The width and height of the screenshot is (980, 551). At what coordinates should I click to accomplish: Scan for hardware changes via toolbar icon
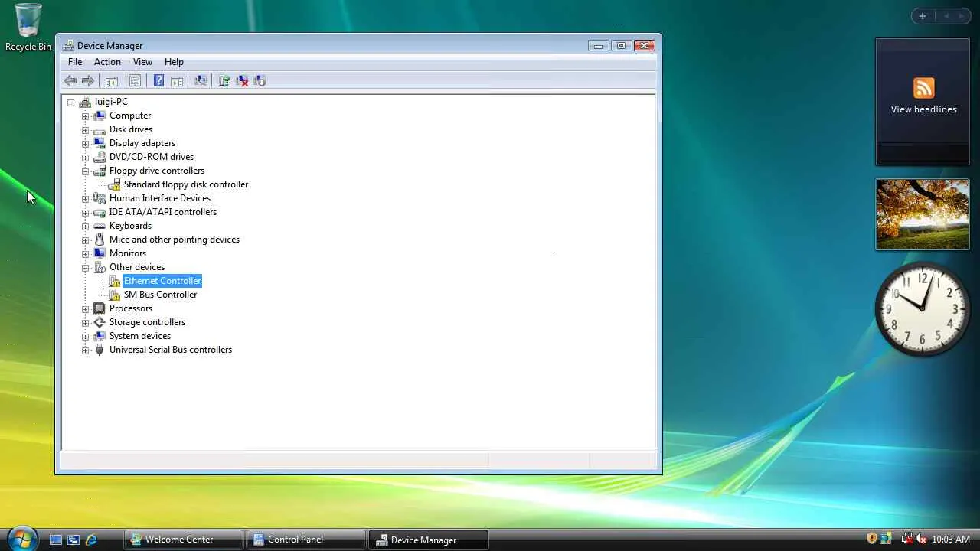[x=201, y=81]
